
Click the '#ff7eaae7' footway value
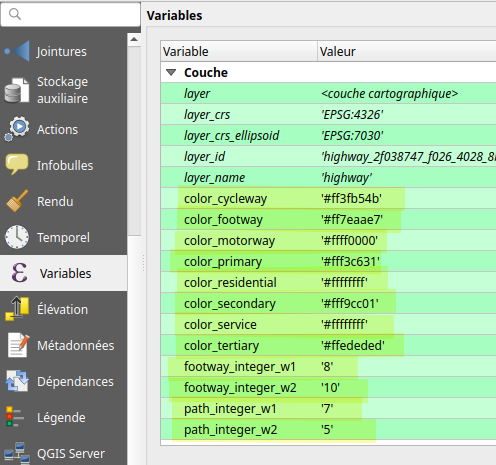pos(352,220)
